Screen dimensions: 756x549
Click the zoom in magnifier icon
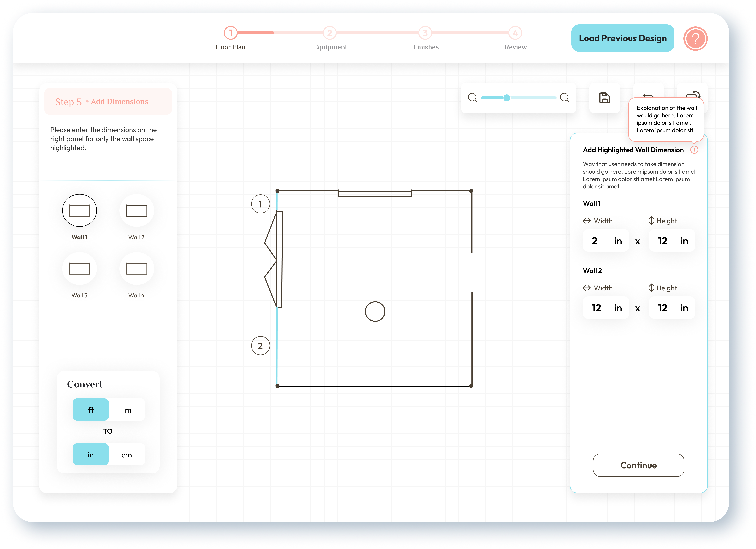tap(472, 98)
